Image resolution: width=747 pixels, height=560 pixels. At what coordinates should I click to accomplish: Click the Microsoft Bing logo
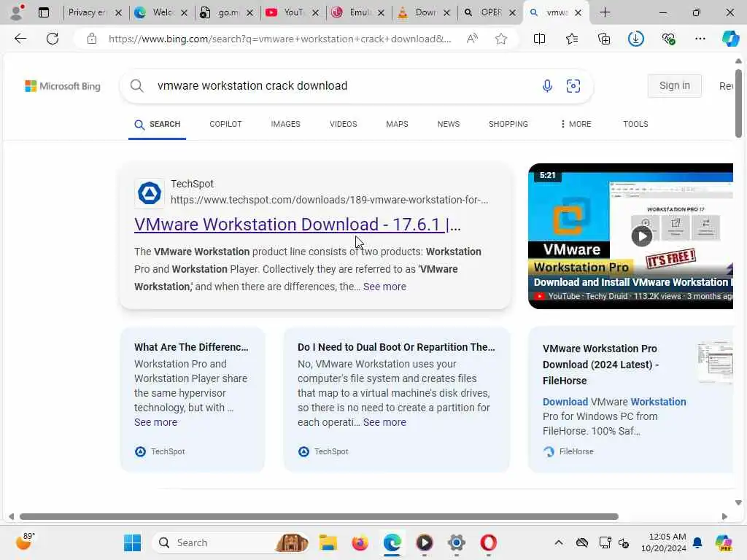pos(63,86)
